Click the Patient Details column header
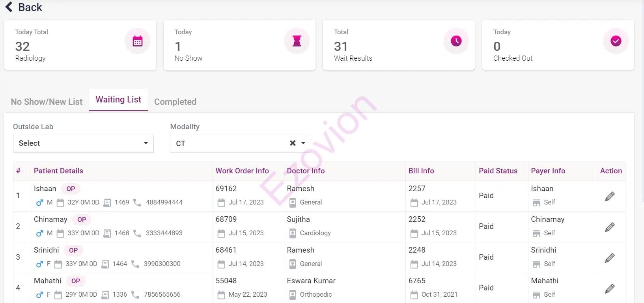The width and height of the screenshot is (644, 303). coord(58,171)
